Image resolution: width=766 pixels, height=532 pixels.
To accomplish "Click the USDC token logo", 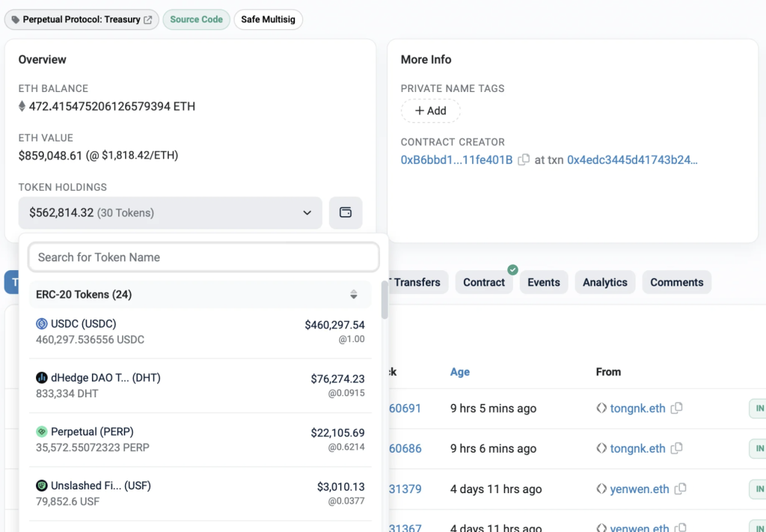I will coord(42,323).
